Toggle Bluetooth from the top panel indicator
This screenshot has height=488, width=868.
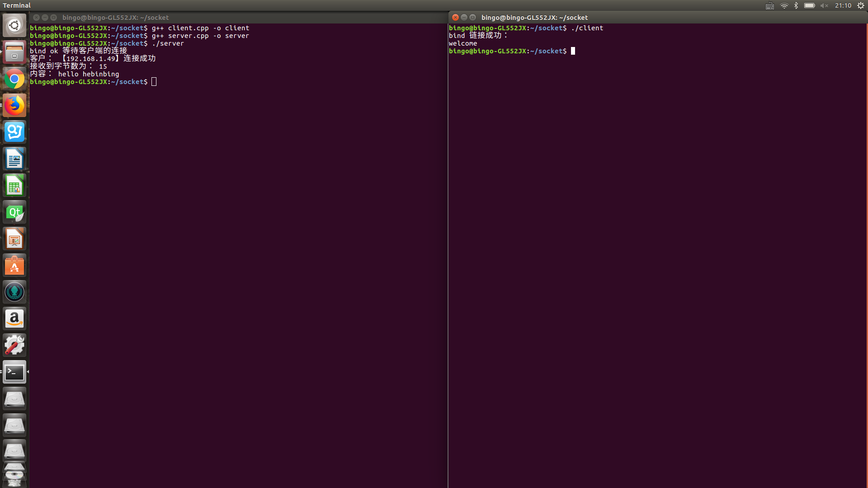click(796, 5)
